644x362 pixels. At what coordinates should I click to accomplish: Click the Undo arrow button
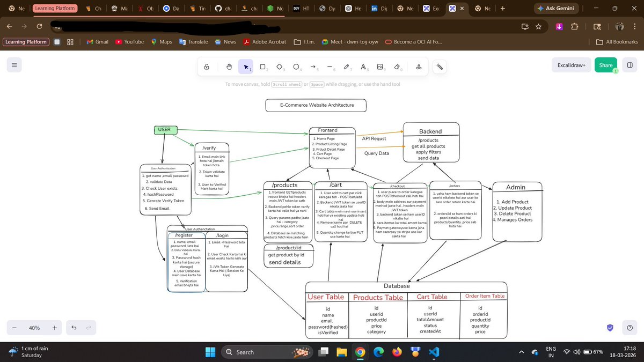(x=74, y=328)
